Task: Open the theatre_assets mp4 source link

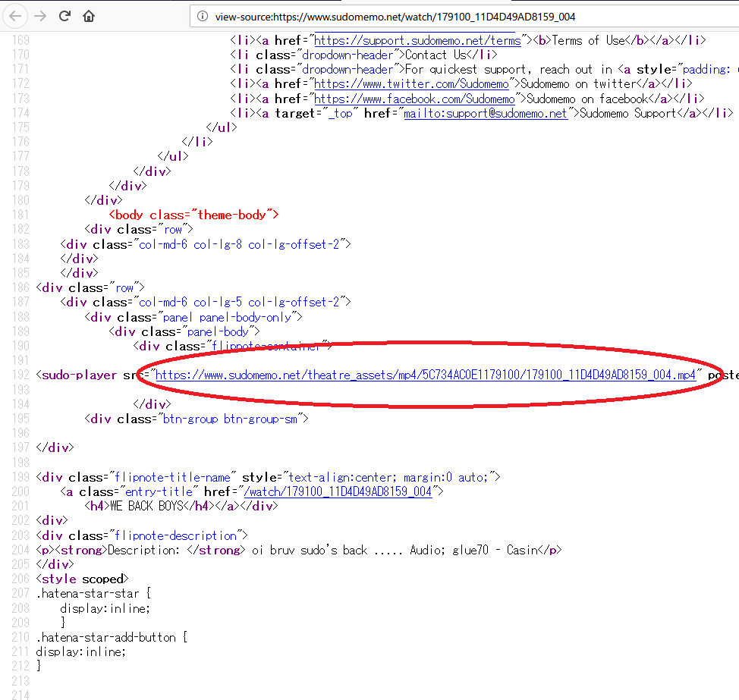Action: (x=426, y=375)
